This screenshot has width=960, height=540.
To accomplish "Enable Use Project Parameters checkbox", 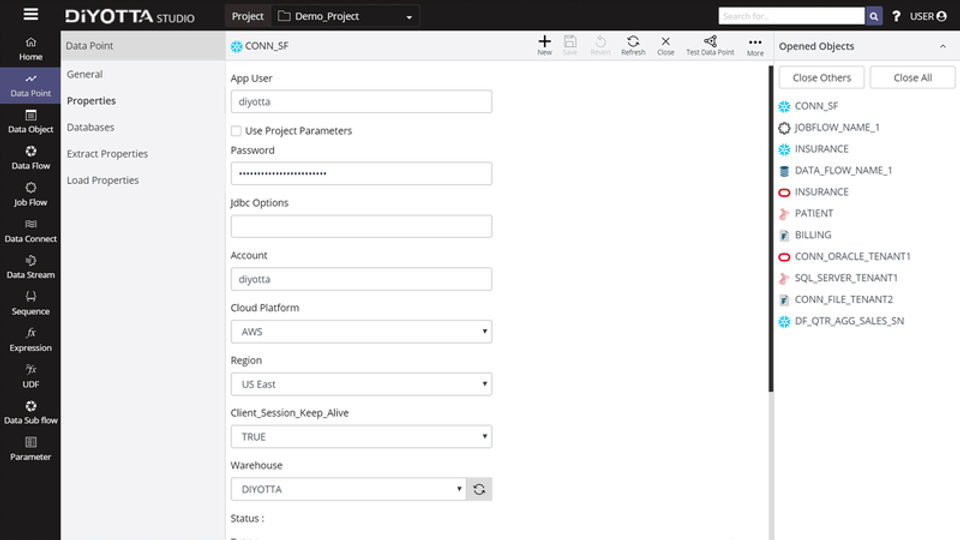I will pos(236,131).
